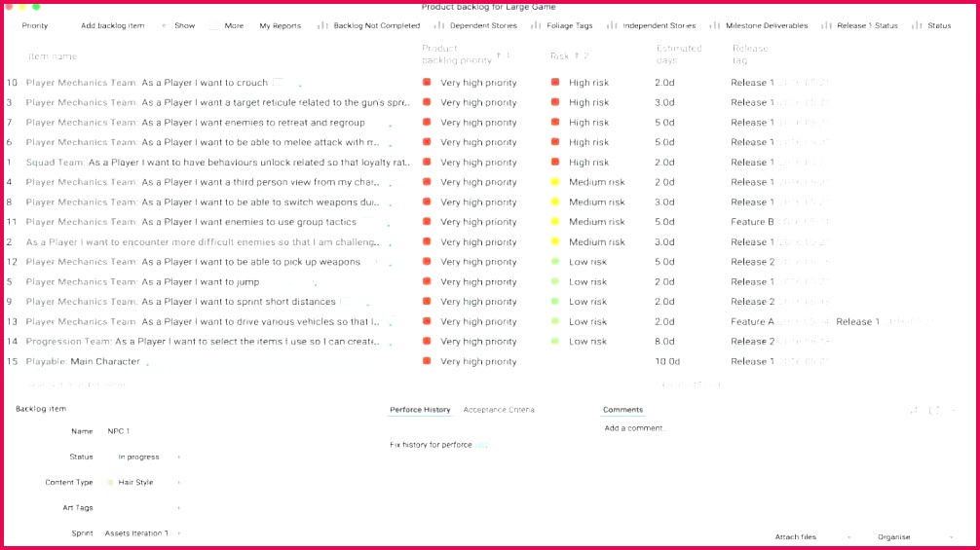Click the Add a comment field

[x=635, y=428]
